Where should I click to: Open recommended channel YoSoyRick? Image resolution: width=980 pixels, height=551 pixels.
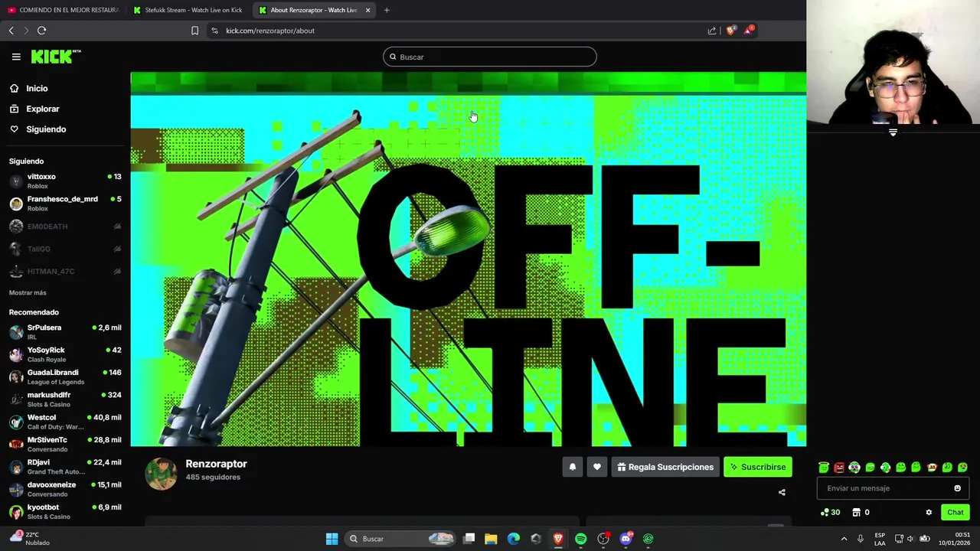click(65, 354)
